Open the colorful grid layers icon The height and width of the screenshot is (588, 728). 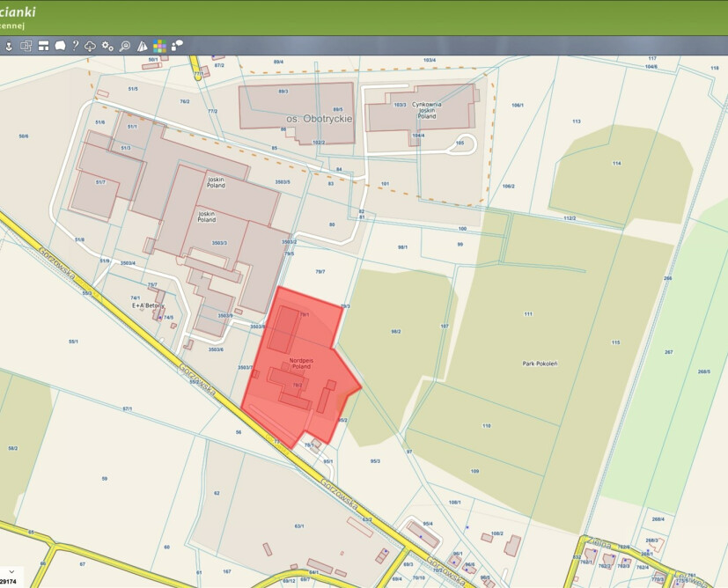pos(159,46)
